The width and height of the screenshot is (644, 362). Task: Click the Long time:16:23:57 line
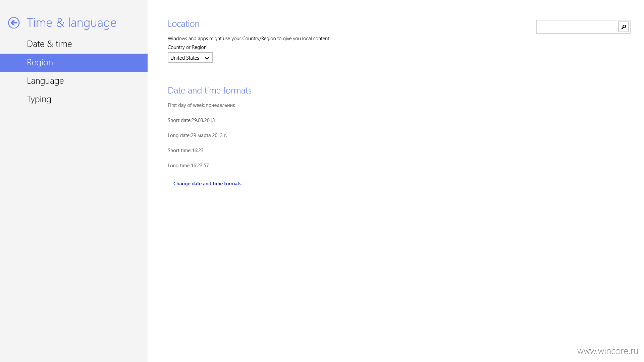click(x=188, y=166)
